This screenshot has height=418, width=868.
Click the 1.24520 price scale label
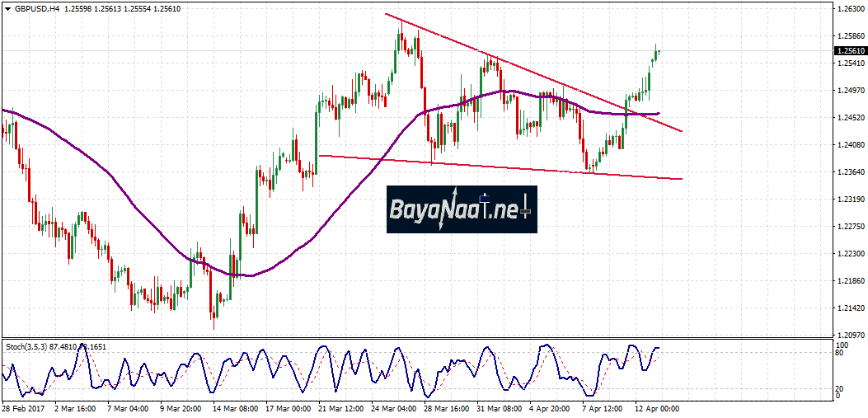pos(848,118)
